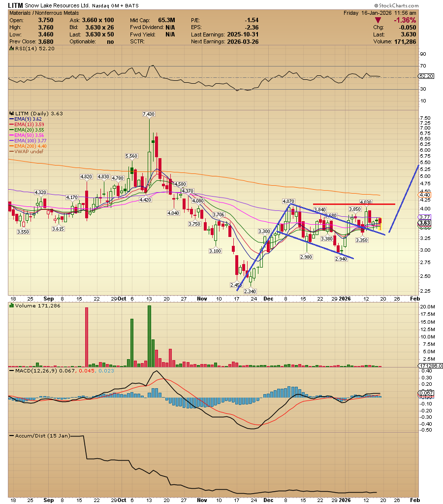Click the EMA(100) 3.77 legend entry
Image resolution: width=443 pixels, height=504 pixels.
28,141
